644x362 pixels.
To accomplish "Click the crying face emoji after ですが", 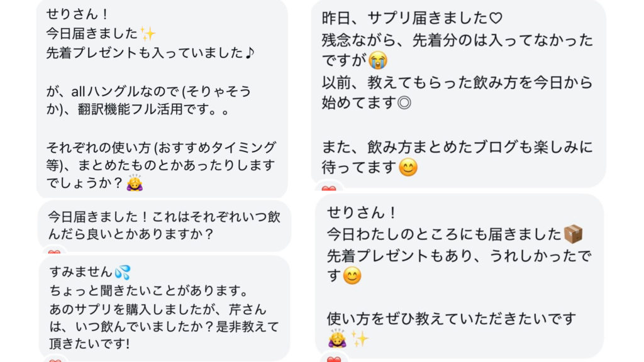I will [x=378, y=61].
